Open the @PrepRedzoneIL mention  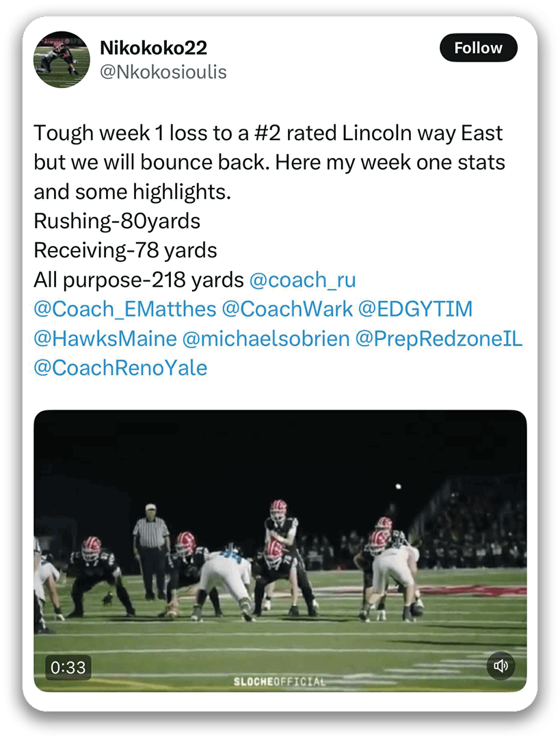coord(439,339)
